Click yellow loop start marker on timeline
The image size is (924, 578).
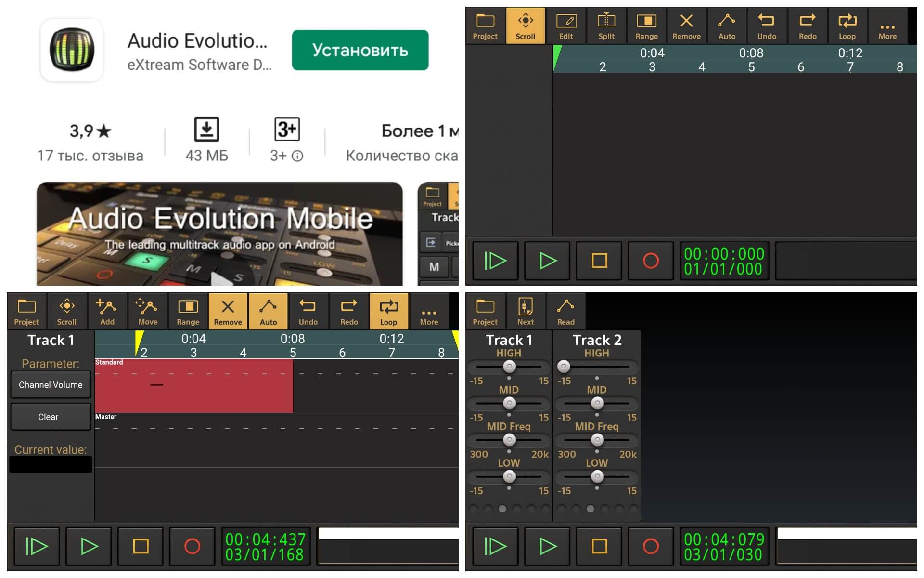(139, 342)
